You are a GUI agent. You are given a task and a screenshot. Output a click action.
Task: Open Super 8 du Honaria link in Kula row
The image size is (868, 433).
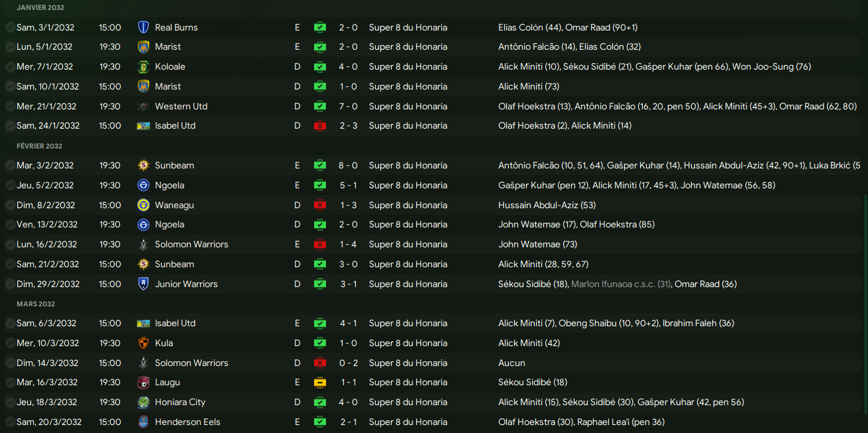pyautogui.click(x=407, y=343)
